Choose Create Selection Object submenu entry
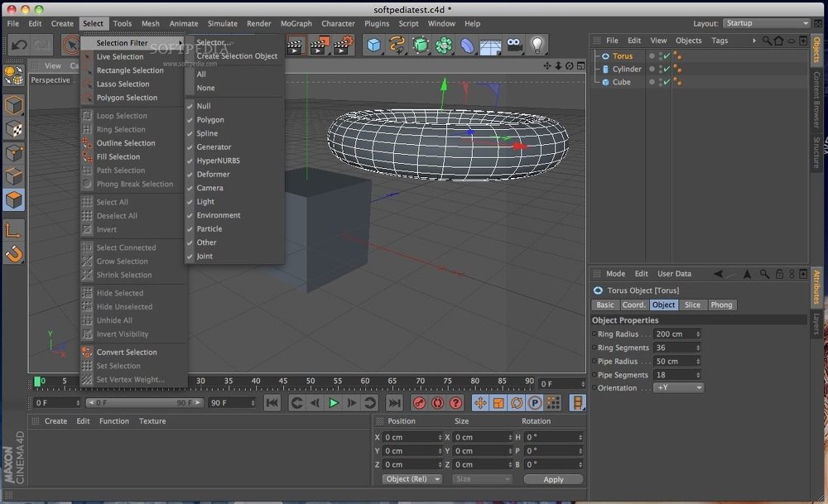The height and width of the screenshot is (504, 828). click(237, 56)
